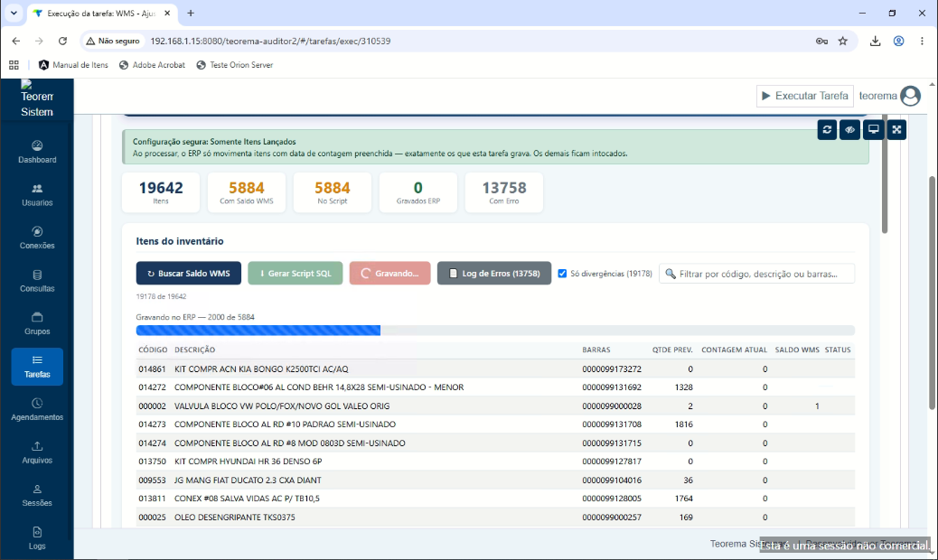938x560 pixels.
Task: Open Agendamentos in the sidebar
Action: [37, 409]
